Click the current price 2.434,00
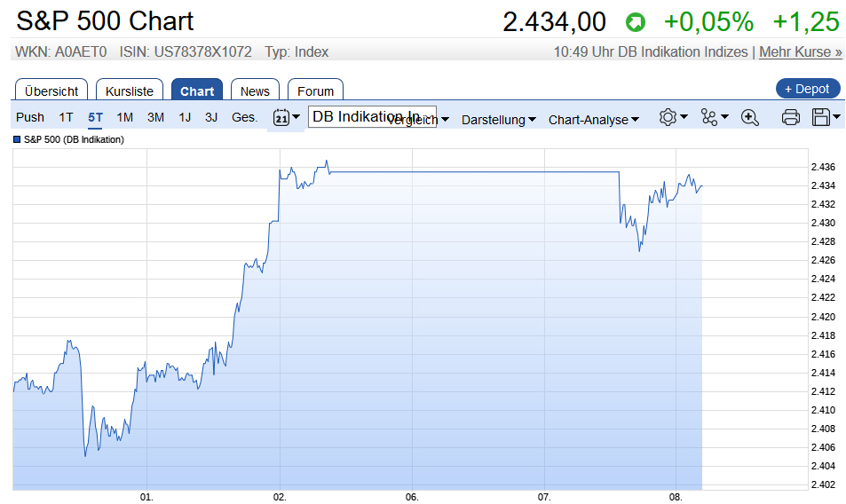 (x=554, y=23)
